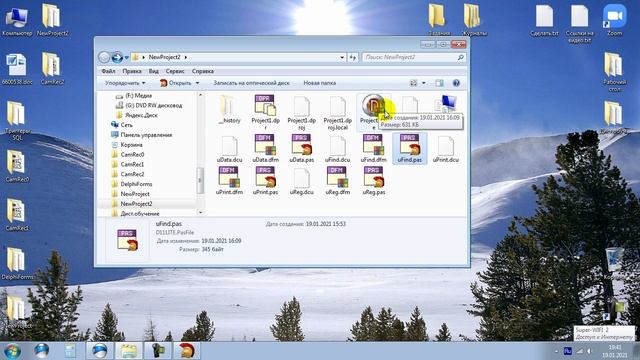
Task: Select Панель управления in the navigation tree
Action: (146, 135)
